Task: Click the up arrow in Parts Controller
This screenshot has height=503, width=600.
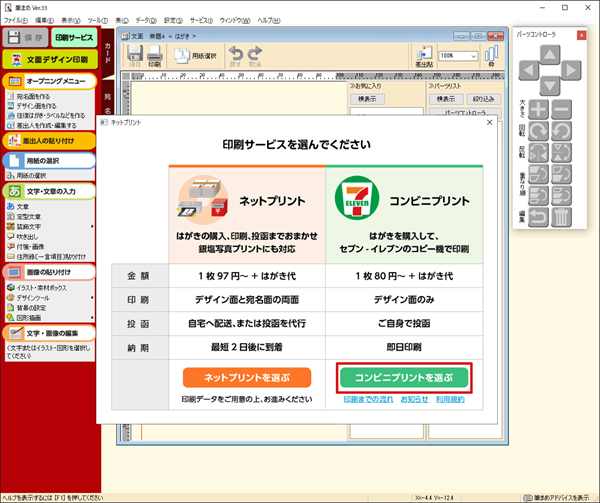Action: pyautogui.click(x=550, y=55)
